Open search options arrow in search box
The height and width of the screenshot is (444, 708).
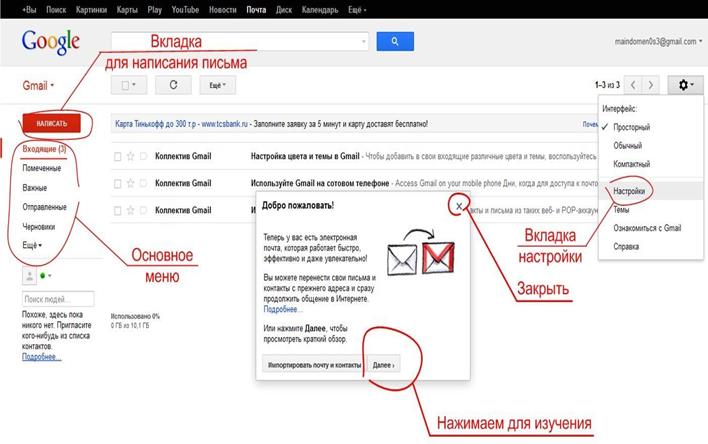tap(363, 42)
